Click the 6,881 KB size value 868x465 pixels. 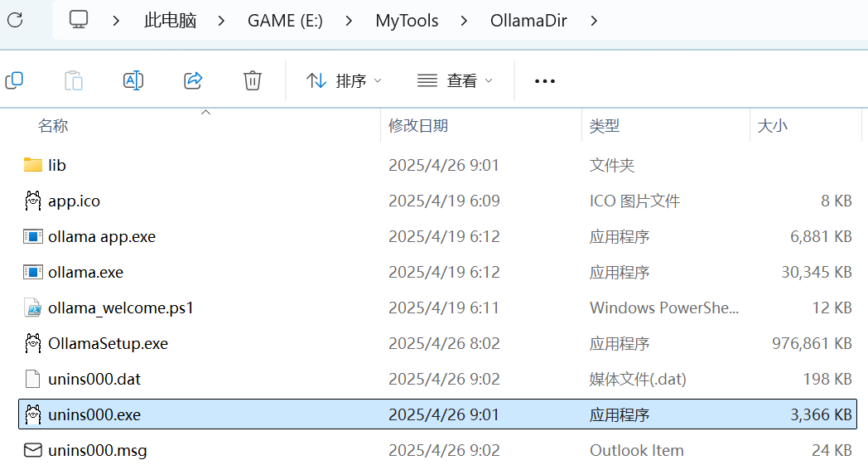821,237
